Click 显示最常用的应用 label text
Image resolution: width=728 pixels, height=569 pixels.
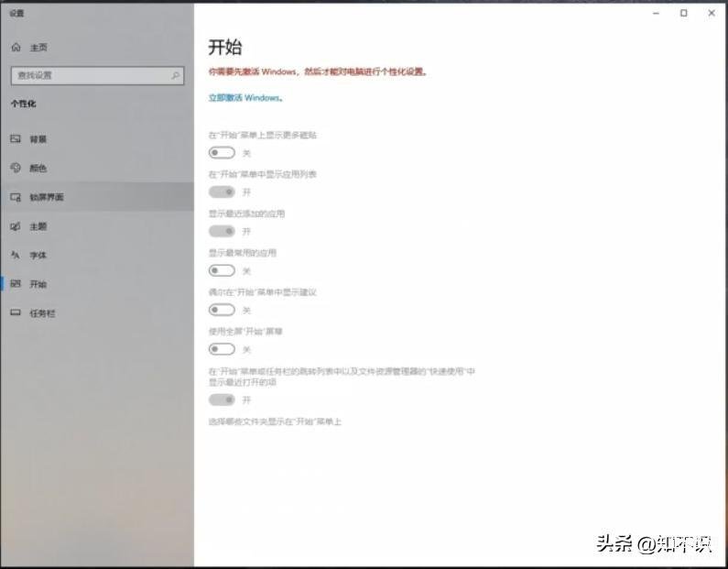(243, 253)
